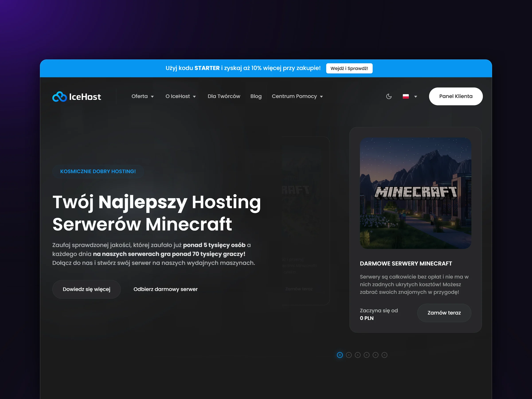Click the Polish flag icon
This screenshot has width=532, height=399.
point(405,96)
